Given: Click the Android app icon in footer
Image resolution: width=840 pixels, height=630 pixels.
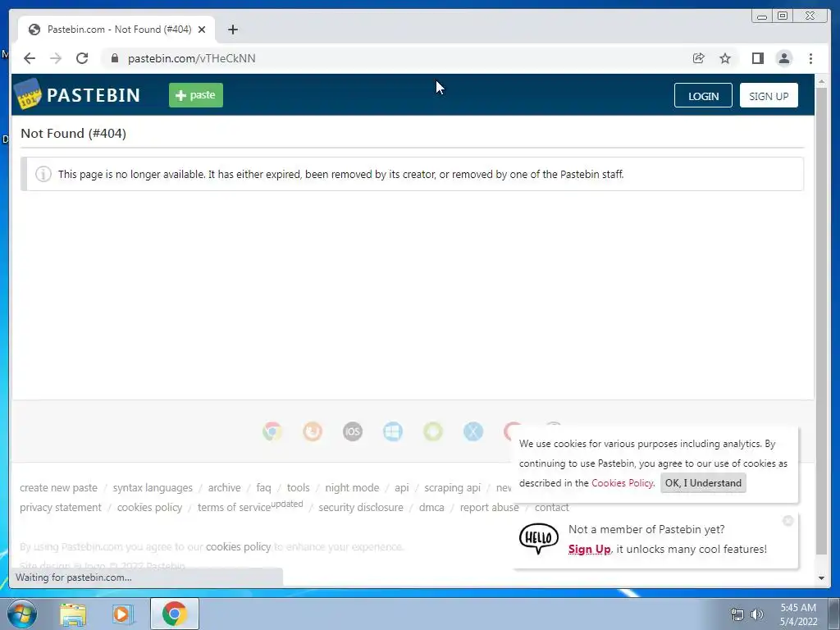Looking at the screenshot, I should (x=433, y=431).
